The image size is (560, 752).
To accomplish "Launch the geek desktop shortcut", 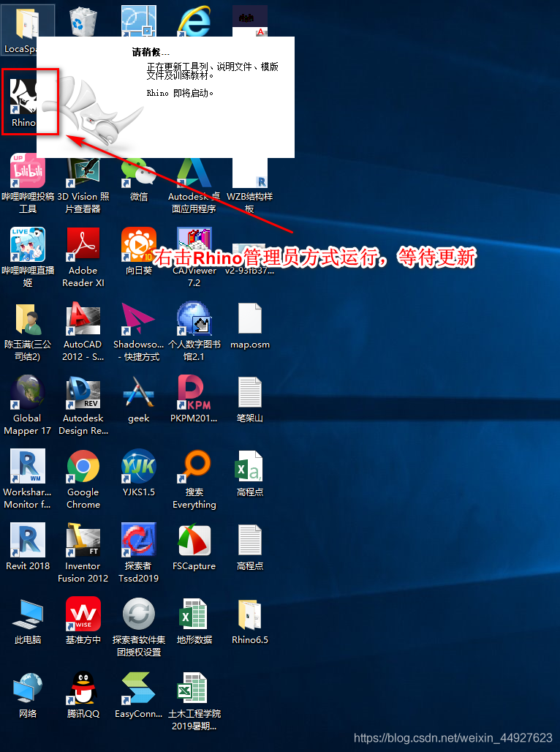I will [x=139, y=399].
